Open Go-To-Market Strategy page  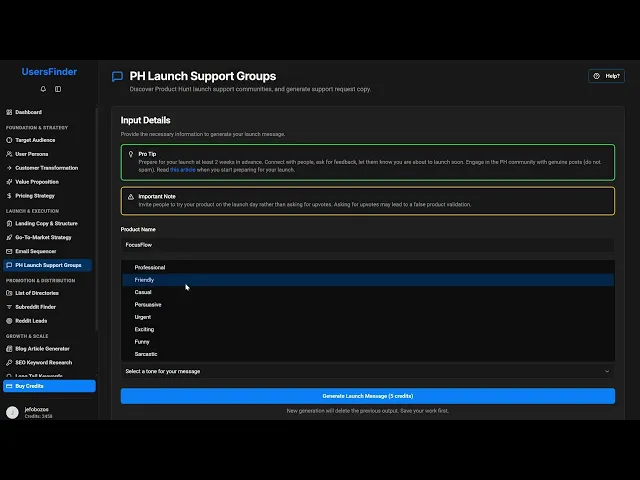coord(47,238)
